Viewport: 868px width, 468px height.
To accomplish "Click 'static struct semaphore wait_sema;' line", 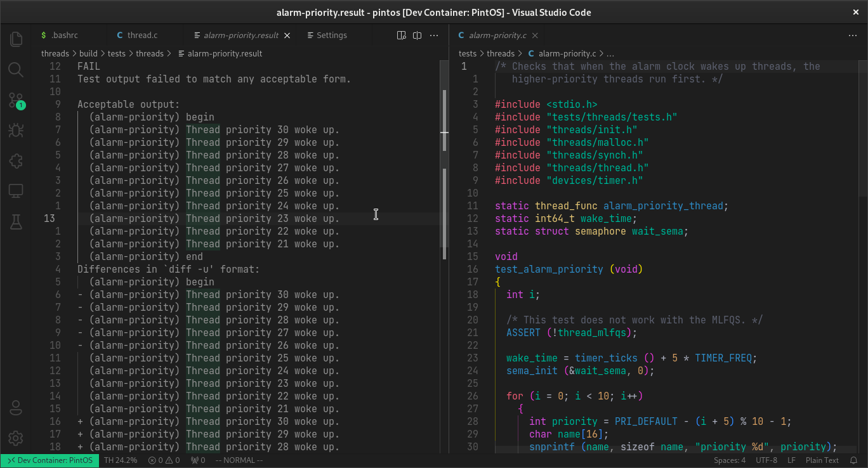I will tap(592, 231).
